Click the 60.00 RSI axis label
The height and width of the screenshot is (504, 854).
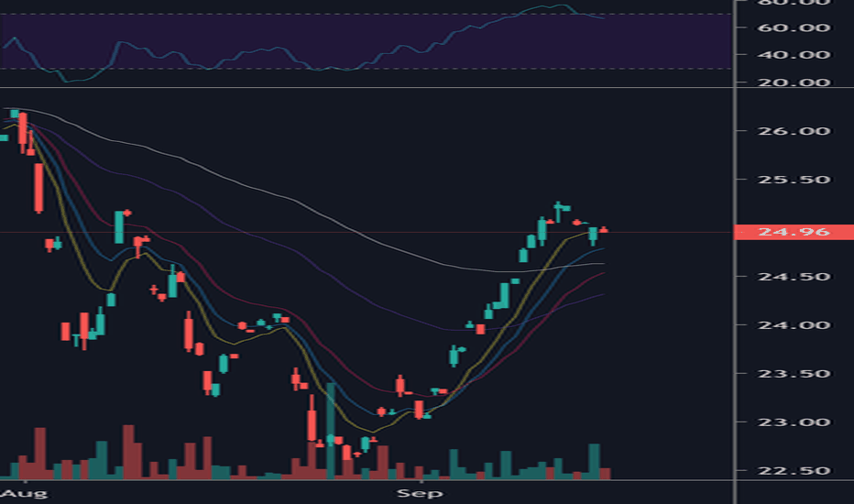click(x=794, y=27)
